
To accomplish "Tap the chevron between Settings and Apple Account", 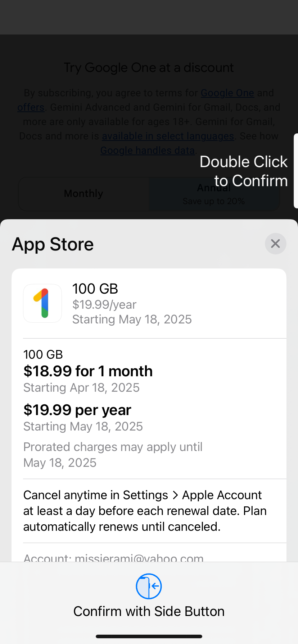I will click(x=175, y=495).
